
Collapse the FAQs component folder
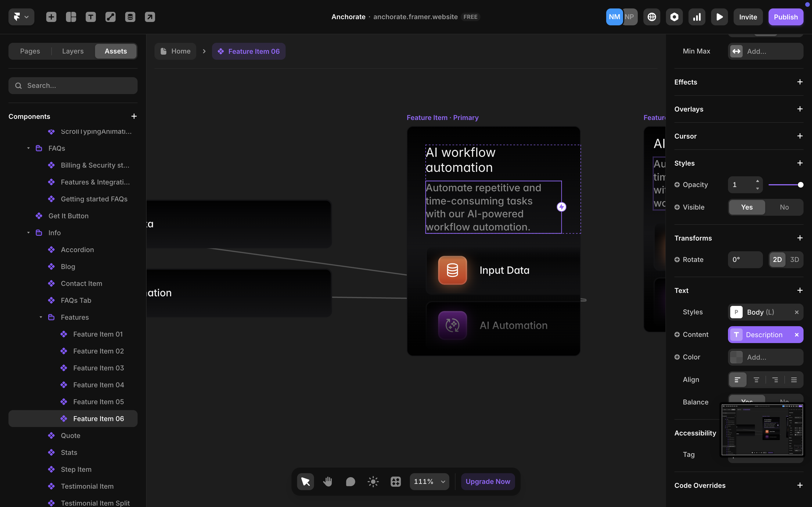[x=28, y=148]
